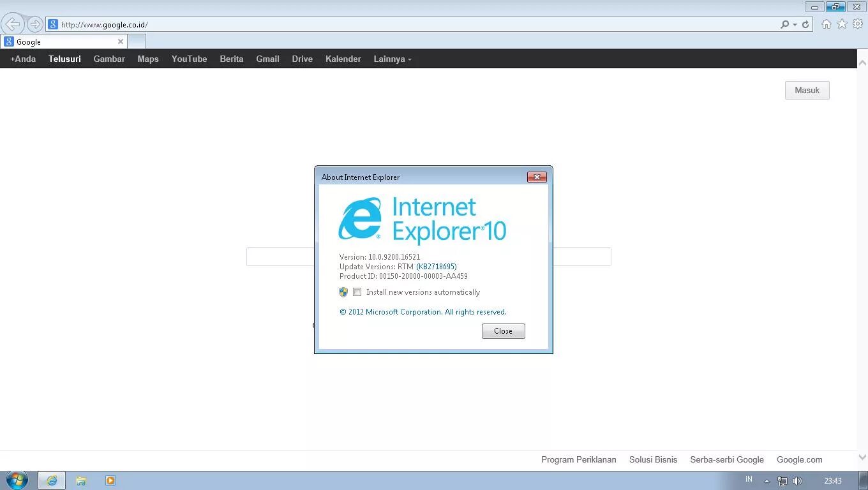
Task: Open Berita in Google bar
Action: pos(232,59)
